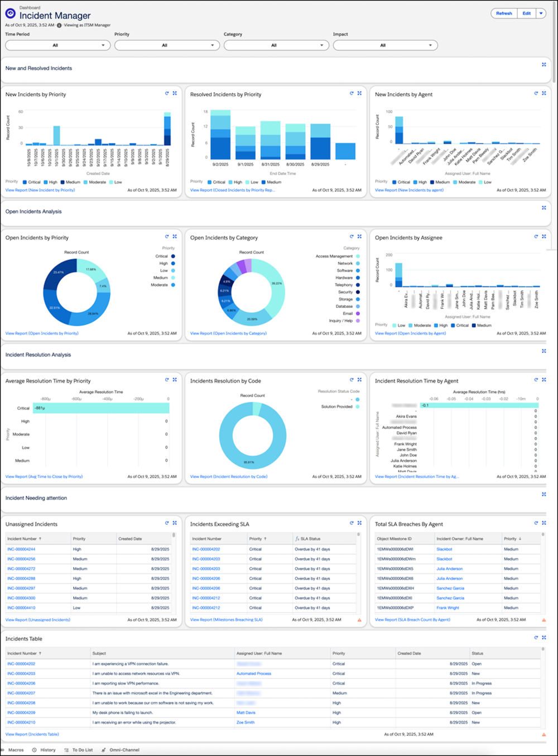
Task: Open the Impact filter dropdown
Action: point(384,45)
